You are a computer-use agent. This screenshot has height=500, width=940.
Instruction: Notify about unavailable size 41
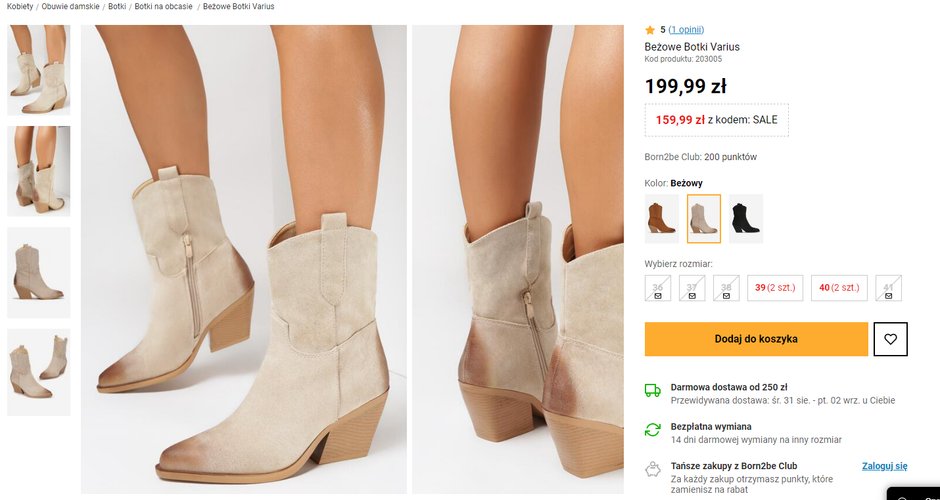click(888, 288)
